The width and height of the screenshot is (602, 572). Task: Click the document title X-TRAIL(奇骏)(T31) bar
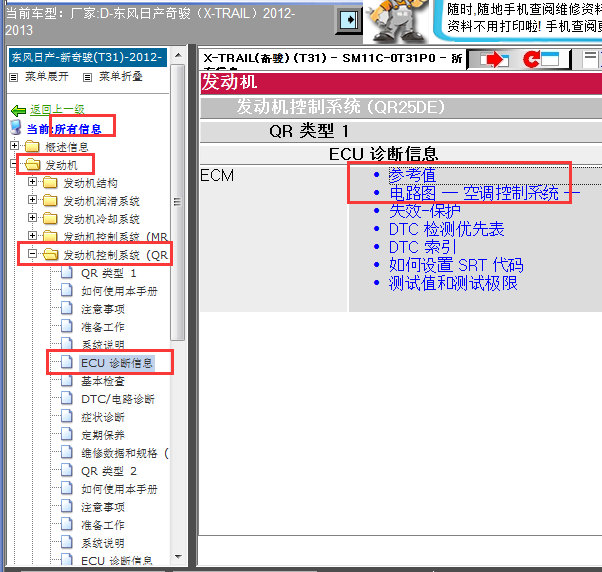point(332,59)
